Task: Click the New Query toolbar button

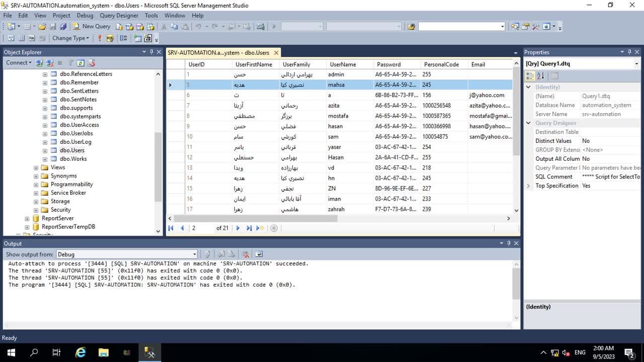Action: (x=91, y=26)
